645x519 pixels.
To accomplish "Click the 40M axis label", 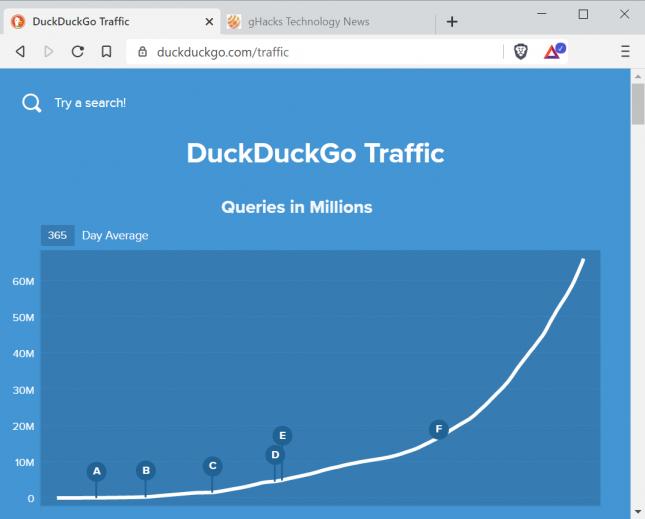I will 23,354.
